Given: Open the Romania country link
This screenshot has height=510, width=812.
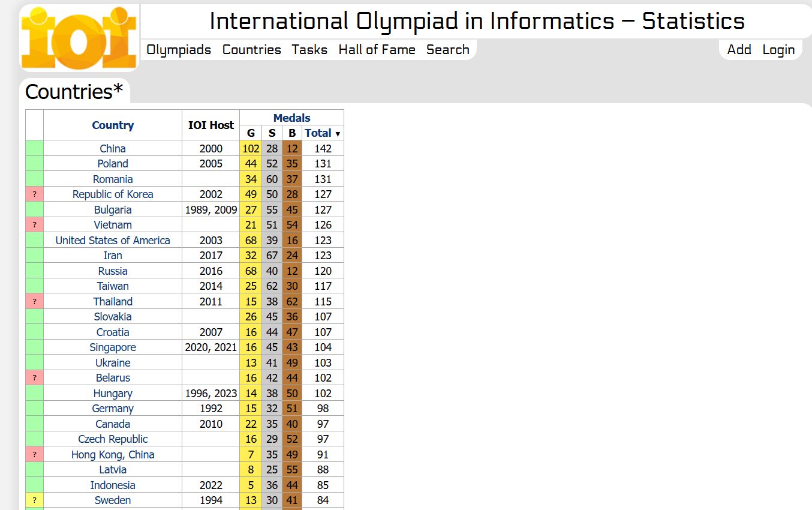Looking at the screenshot, I should tap(113, 179).
